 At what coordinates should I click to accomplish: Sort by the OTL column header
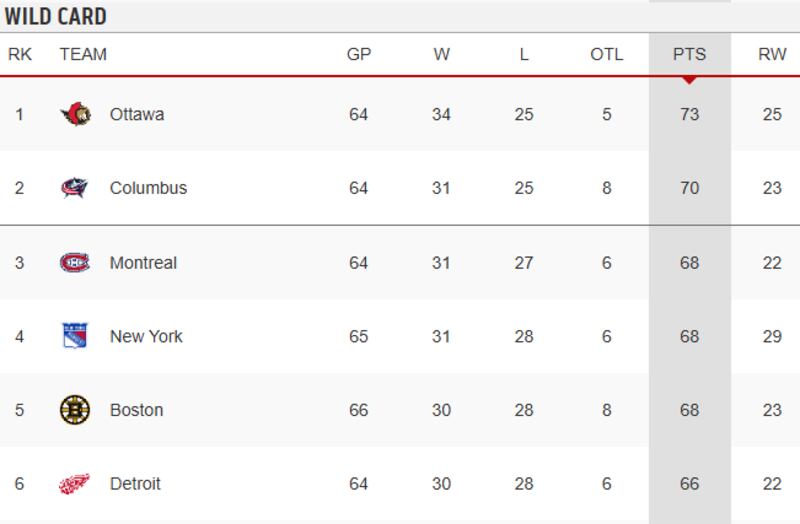(x=606, y=55)
